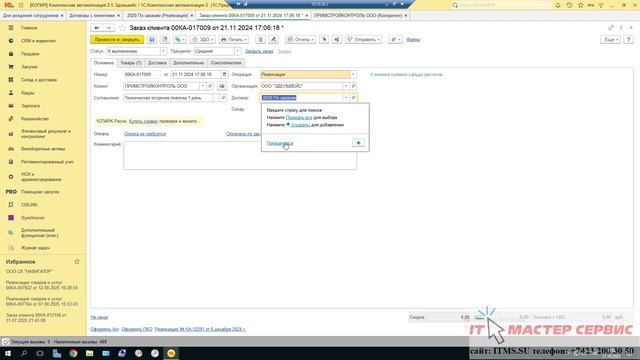Click in the Комментарий text area

point(240,156)
